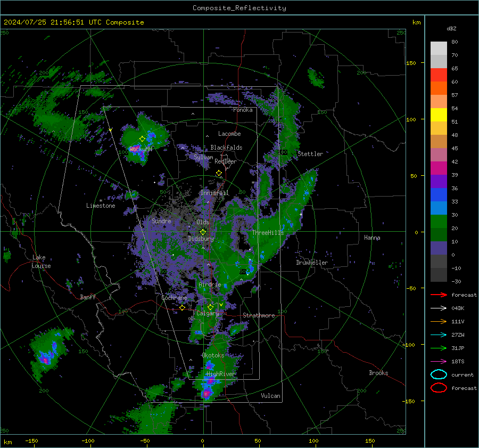This screenshot has height=448, width=479.
Task: Click the red forecast ellipse legend icon
Action: 439,388
